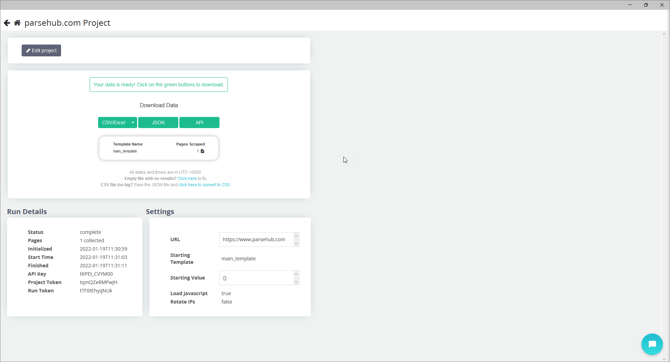Download data as JSON
670x362 pixels.
click(158, 123)
